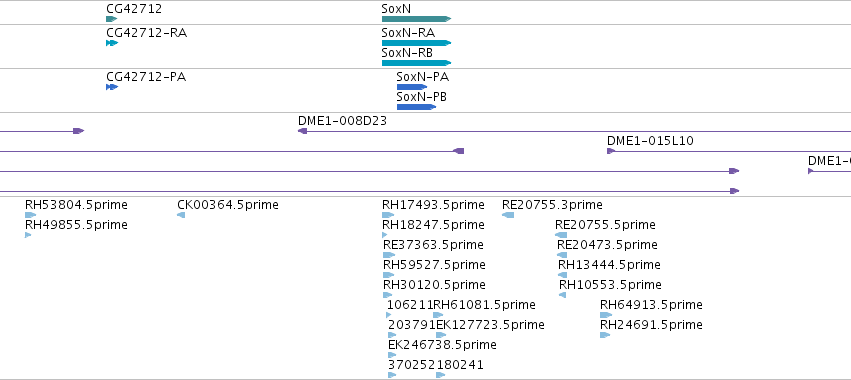Click the RH49855.5prime EST arrow
Image resolution: width=851 pixels, height=380 pixels.
coord(28,235)
